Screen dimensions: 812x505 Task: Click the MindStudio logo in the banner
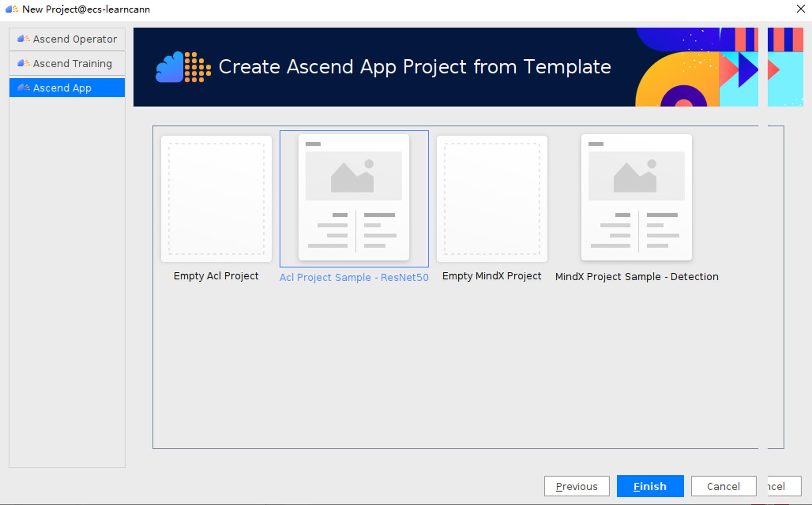tap(183, 67)
